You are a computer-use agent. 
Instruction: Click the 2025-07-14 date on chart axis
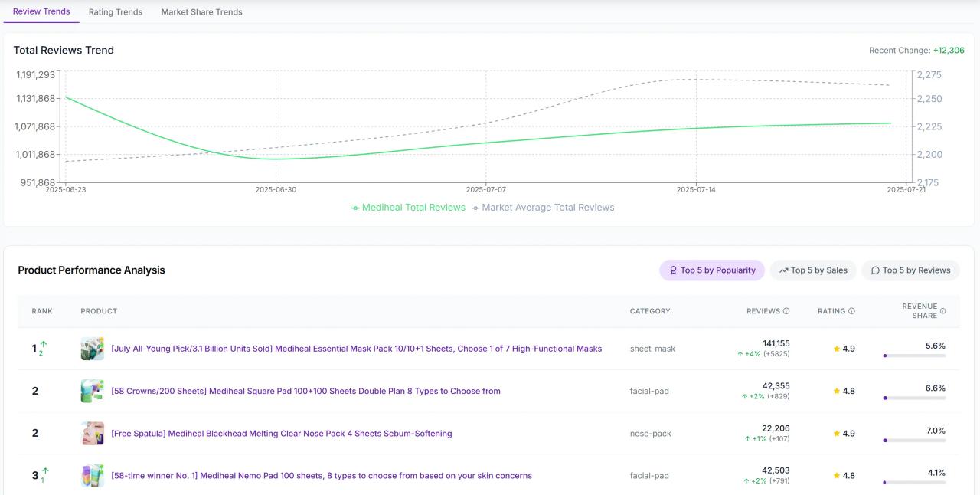[696, 189]
